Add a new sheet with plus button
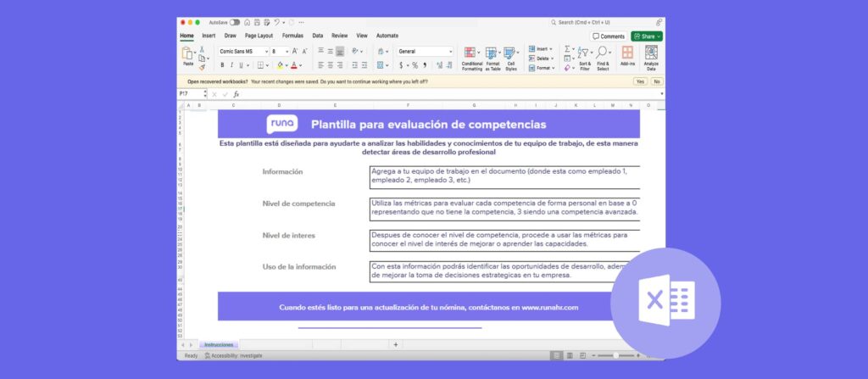 (x=395, y=344)
